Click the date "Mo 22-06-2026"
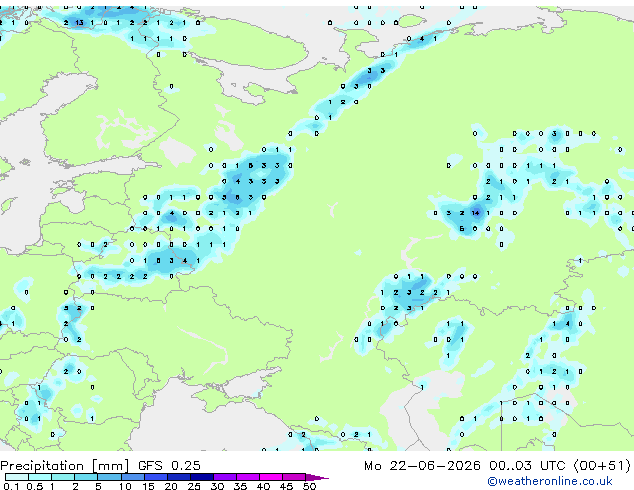The height and width of the screenshot is (490, 634). pos(422,466)
